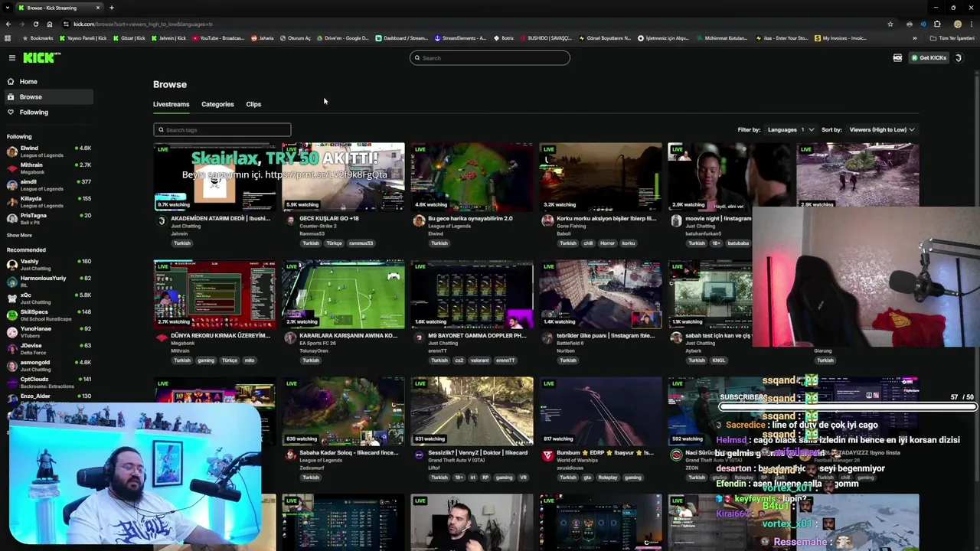The width and height of the screenshot is (980, 551).
Task: Open the Botrix bookmark
Action: [504, 37]
